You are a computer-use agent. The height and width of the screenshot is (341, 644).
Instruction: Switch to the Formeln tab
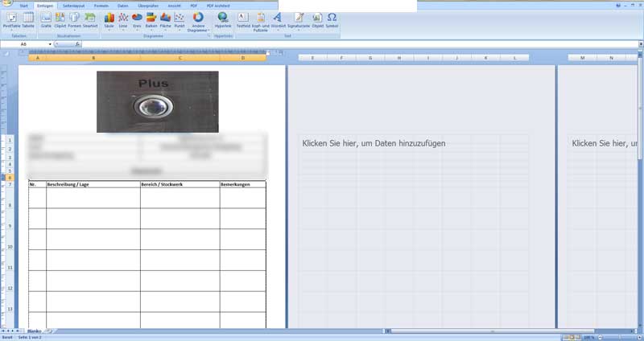101,6
